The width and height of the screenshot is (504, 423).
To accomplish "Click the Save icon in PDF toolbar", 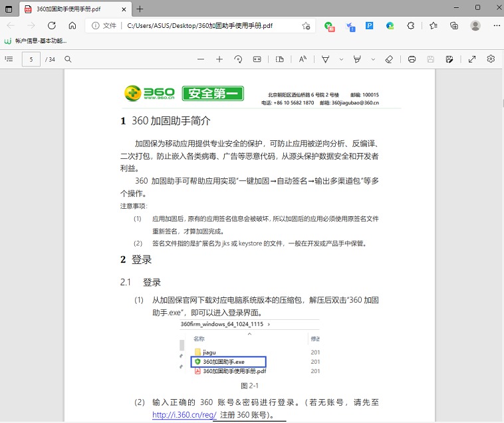I will [431, 59].
